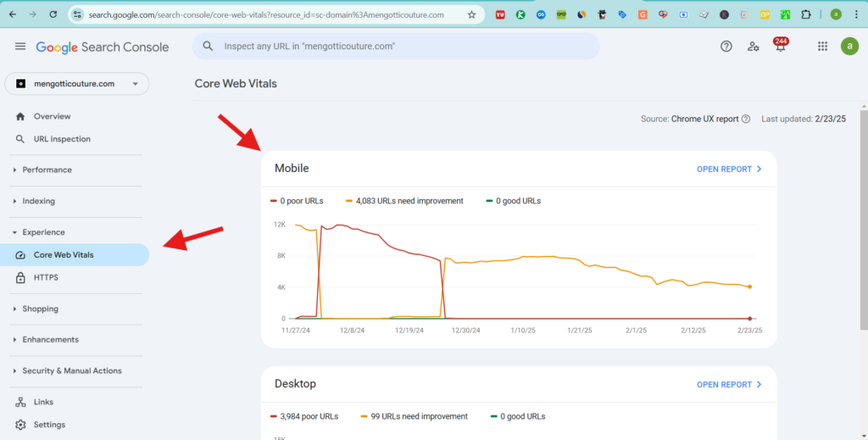Click the Chrome UX report source link
The height and width of the screenshot is (440, 868).
click(704, 119)
